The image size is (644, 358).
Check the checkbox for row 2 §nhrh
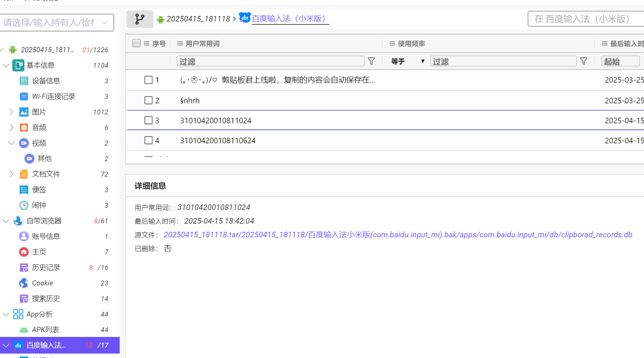148,100
